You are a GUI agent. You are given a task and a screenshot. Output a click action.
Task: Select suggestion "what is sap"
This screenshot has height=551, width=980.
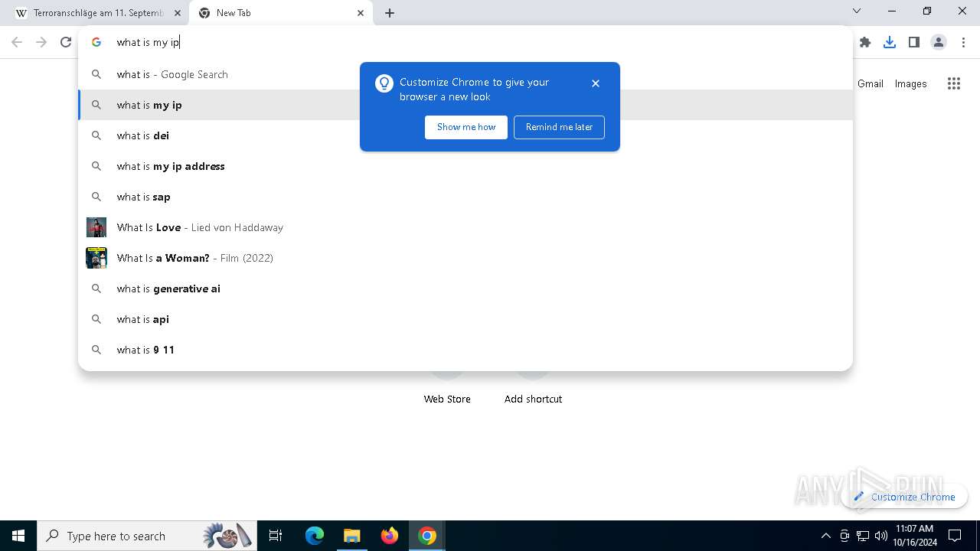465,197
